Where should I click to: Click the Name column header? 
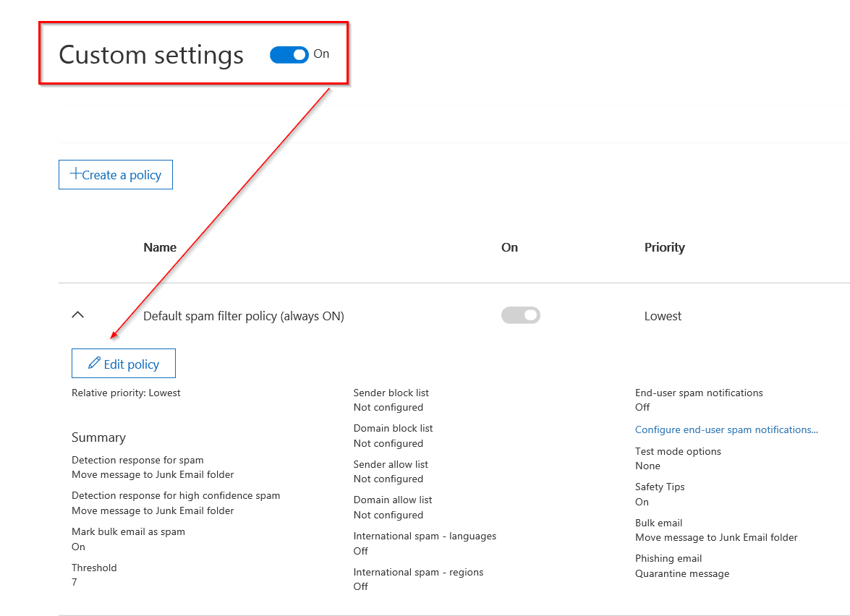(x=160, y=247)
